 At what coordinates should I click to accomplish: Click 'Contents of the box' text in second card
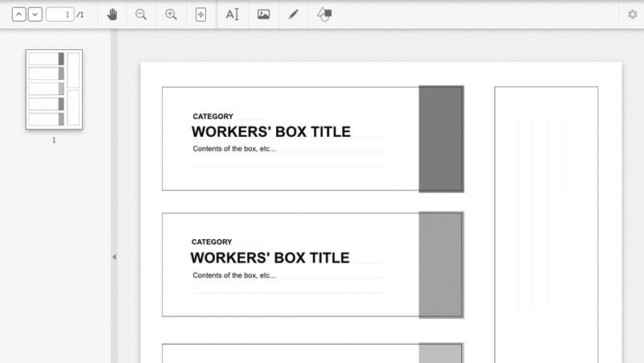tap(233, 275)
